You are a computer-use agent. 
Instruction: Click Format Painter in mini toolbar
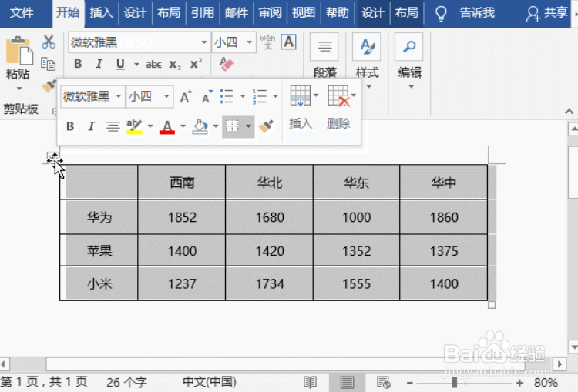(x=266, y=126)
